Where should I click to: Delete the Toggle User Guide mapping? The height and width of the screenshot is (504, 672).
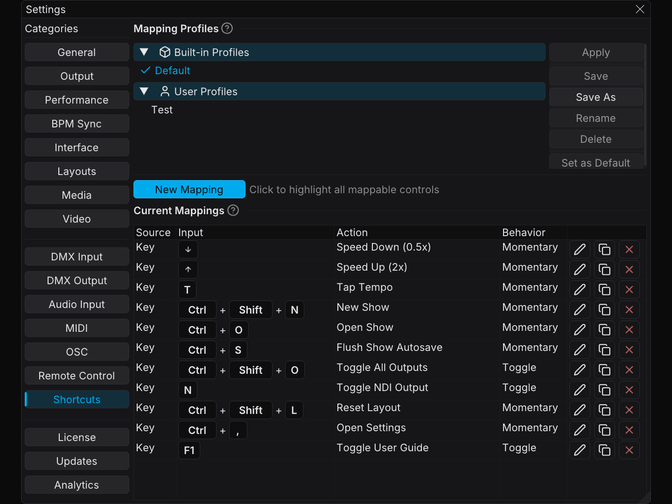(629, 450)
